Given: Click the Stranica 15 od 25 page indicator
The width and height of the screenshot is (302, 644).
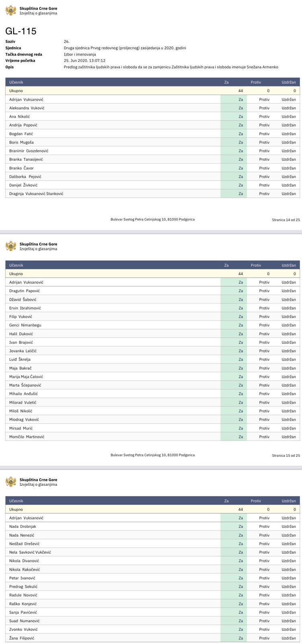Looking at the screenshot, I should point(286,455).
